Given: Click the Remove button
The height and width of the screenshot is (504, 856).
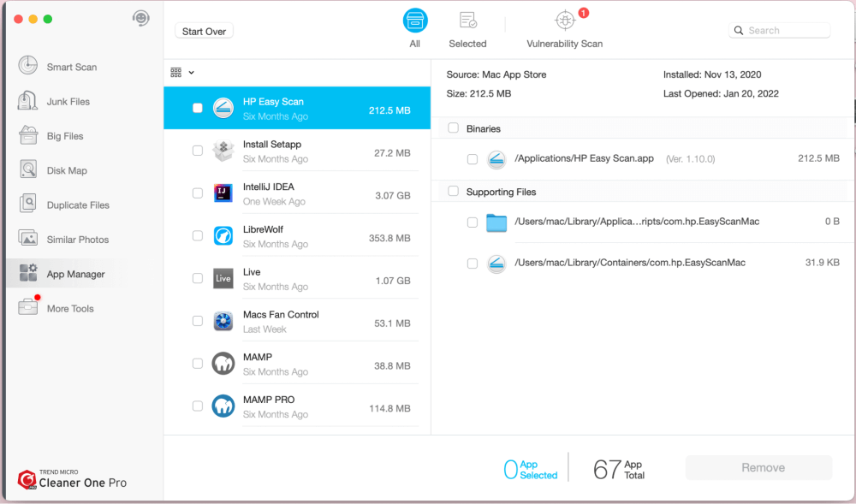Looking at the screenshot, I should [758, 467].
